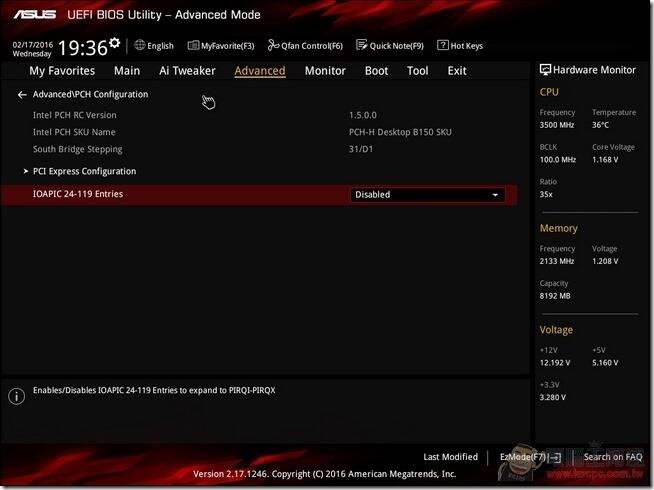Click the CPU section heading

pyautogui.click(x=549, y=92)
